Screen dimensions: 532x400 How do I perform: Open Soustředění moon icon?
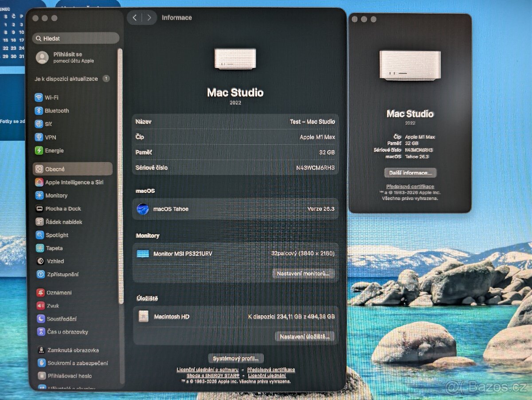coord(41,319)
